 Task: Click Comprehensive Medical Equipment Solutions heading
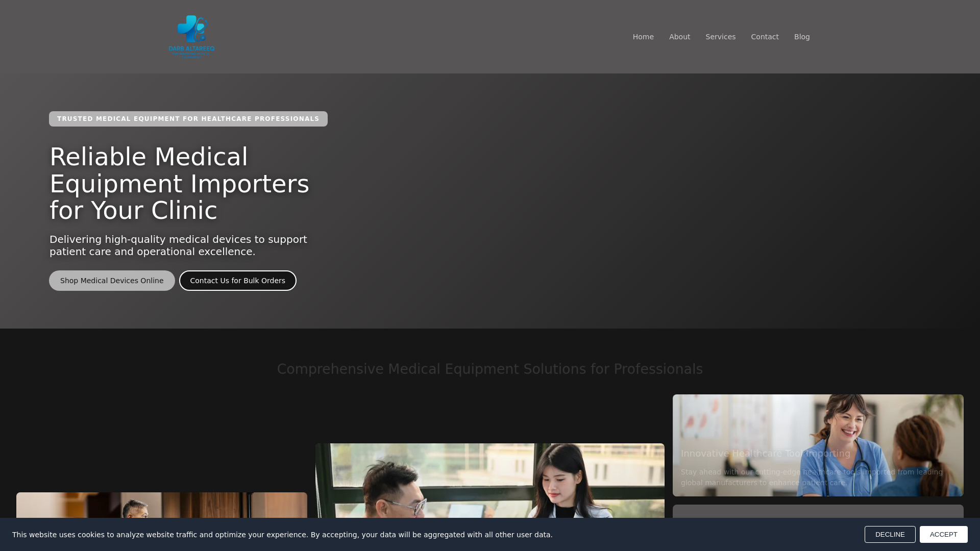pos(489,369)
